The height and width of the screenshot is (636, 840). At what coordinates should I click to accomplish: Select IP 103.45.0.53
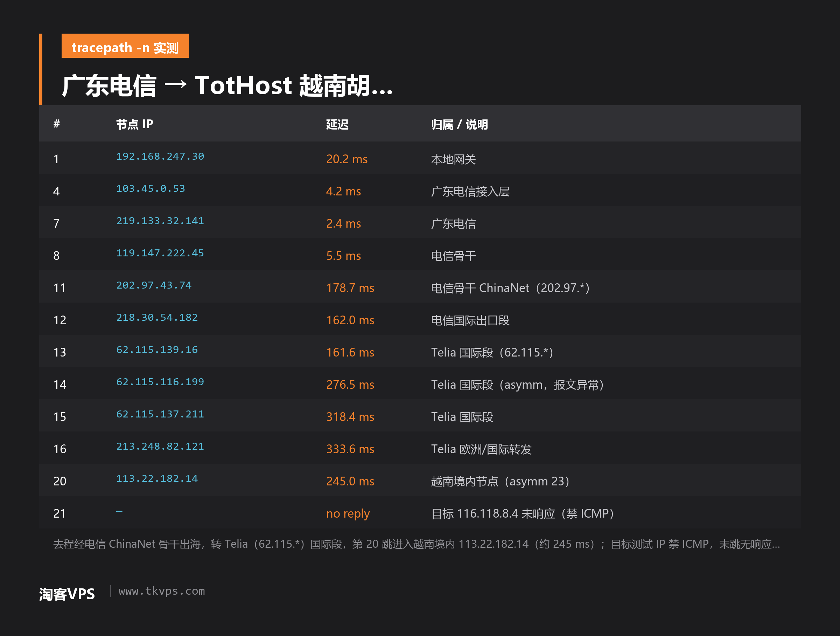(150, 188)
